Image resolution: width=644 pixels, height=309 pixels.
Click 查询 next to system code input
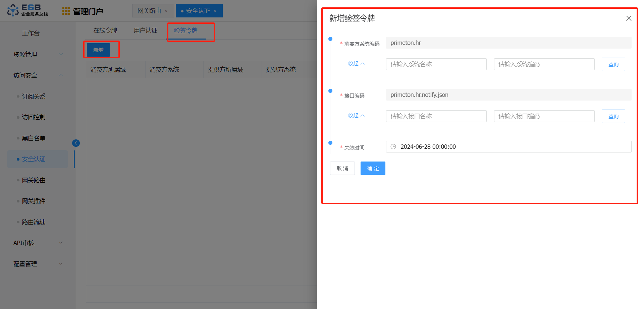[x=613, y=64]
